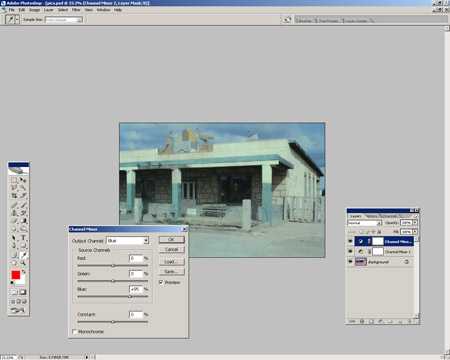This screenshot has width=450, height=360.
Task: Open the Filter menu
Action: (76, 10)
